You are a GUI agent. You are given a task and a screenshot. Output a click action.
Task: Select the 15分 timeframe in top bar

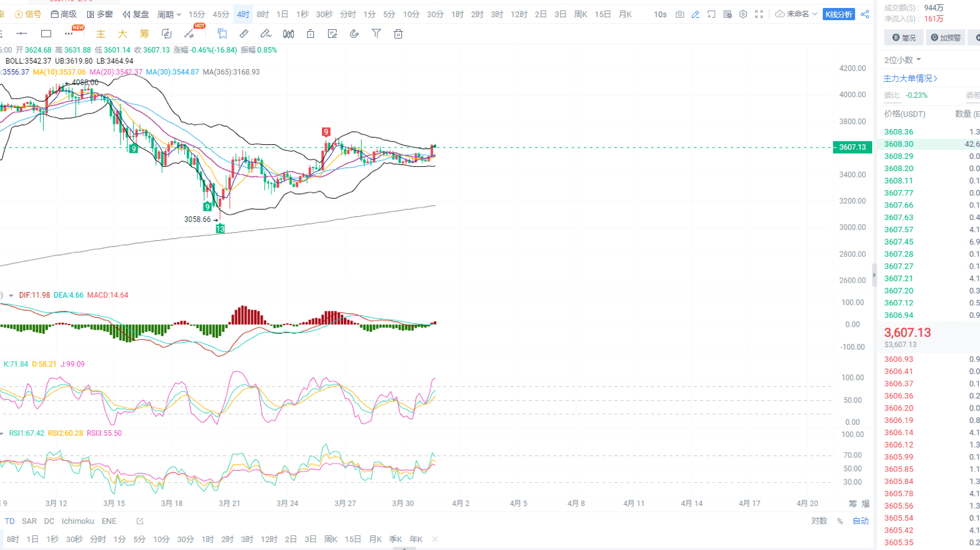[196, 14]
